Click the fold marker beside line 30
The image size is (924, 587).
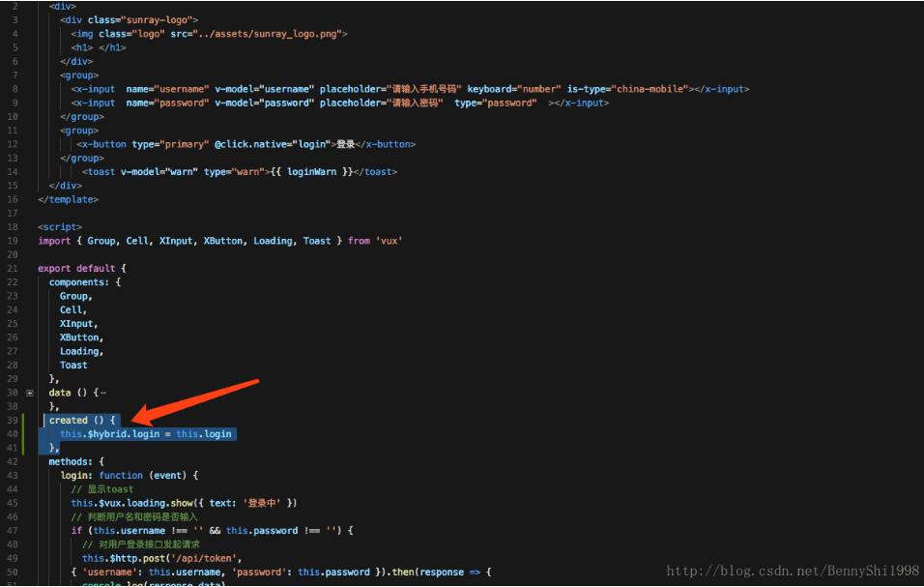pyautogui.click(x=31, y=393)
